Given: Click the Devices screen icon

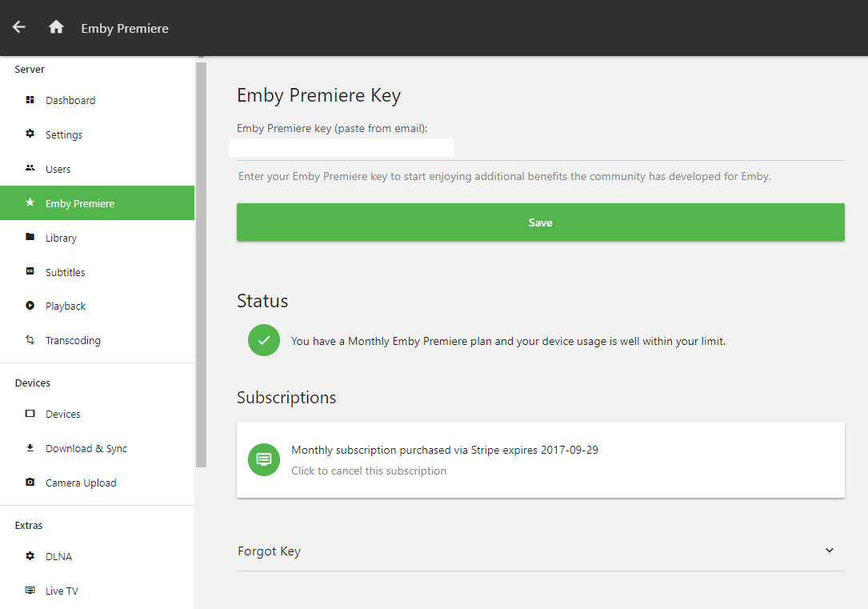Looking at the screenshot, I should (30, 414).
